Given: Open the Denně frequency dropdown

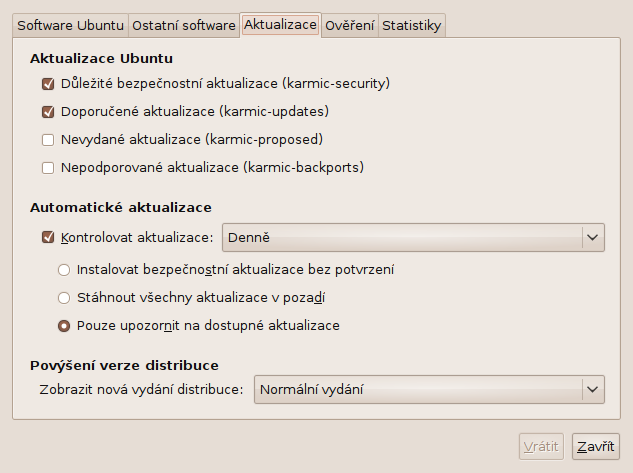Looking at the screenshot, I should (x=413, y=237).
